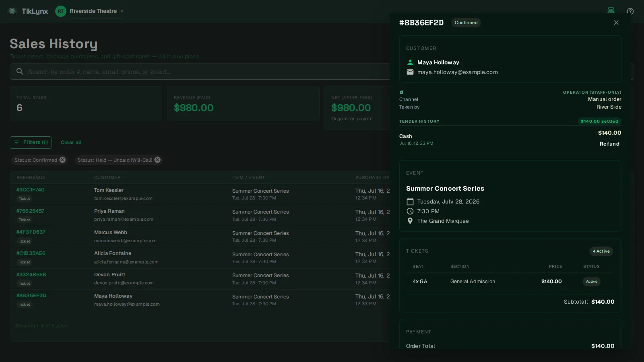644x362 pixels.
Task: Click the Cash tender entry
Action: pos(406,136)
